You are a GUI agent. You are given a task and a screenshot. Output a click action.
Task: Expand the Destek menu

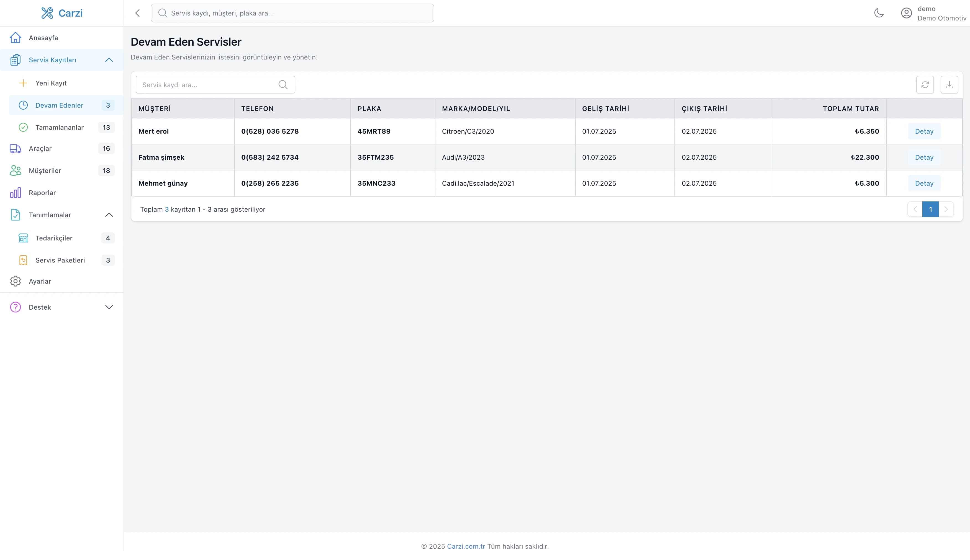pyautogui.click(x=109, y=307)
